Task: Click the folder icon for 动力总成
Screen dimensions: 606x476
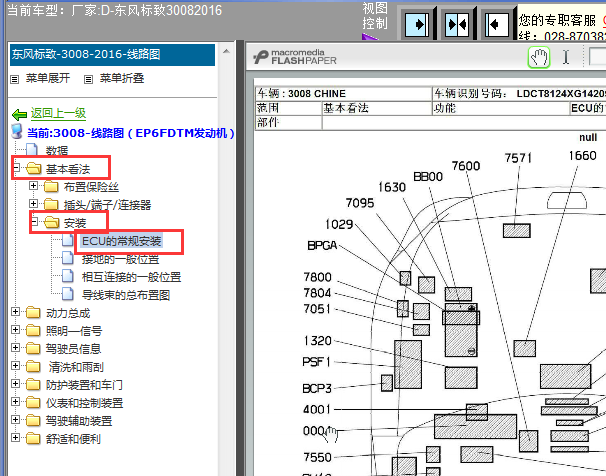Action: click(x=33, y=313)
